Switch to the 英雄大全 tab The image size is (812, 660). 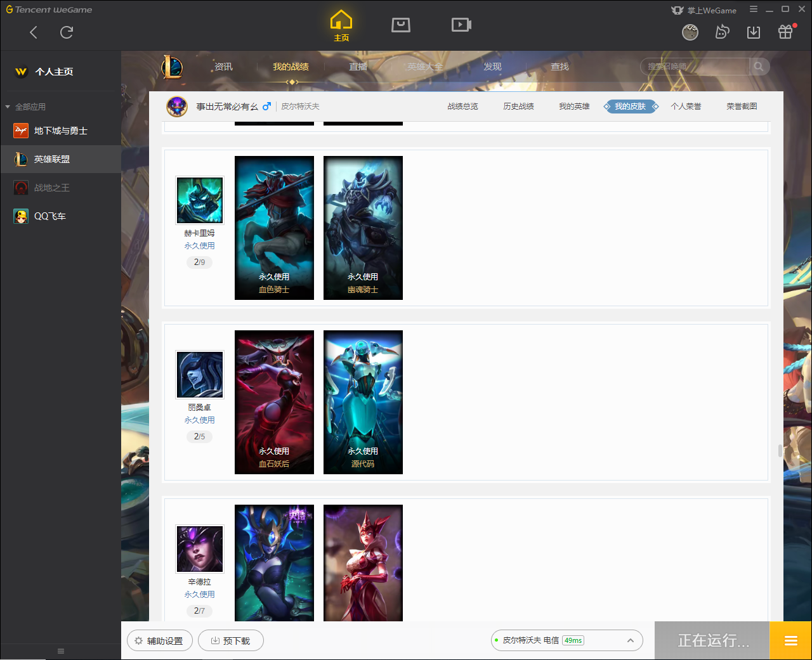click(425, 67)
